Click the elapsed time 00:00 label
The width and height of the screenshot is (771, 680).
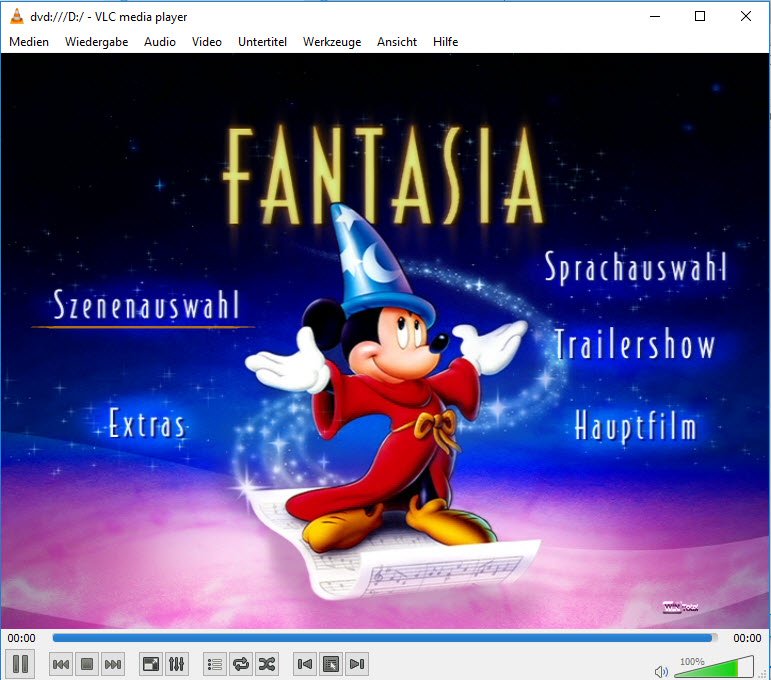pyautogui.click(x=21, y=638)
